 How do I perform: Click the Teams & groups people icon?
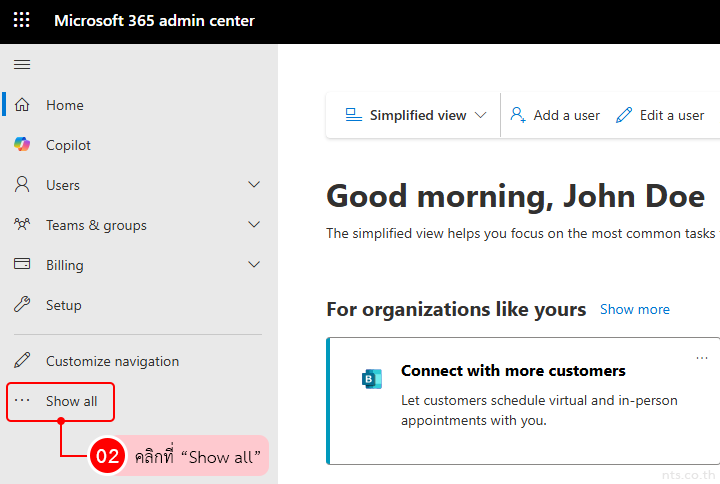[x=22, y=225]
